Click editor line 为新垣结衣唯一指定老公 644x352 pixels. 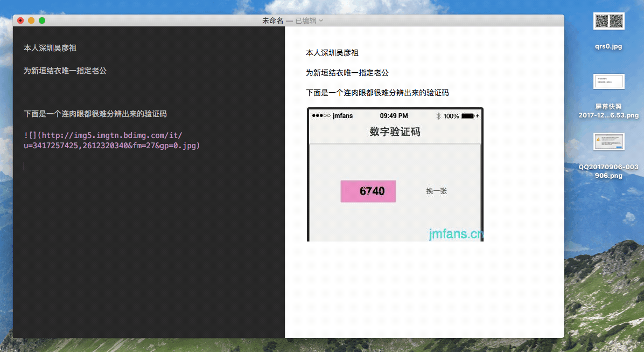[65, 71]
